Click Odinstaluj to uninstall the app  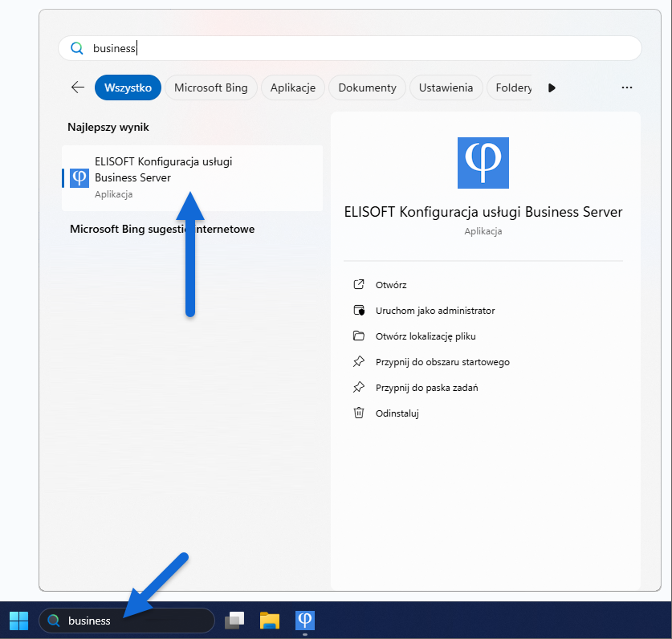[397, 413]
